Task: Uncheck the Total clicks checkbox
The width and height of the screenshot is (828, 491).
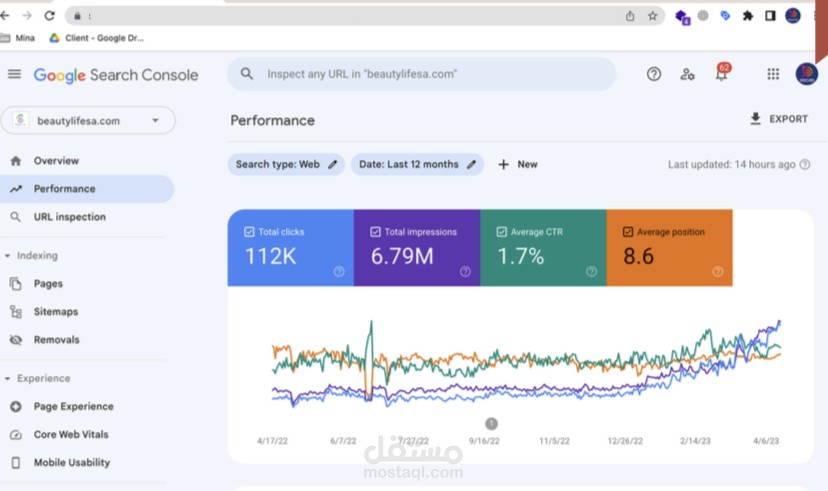Action: coord(249,232)
